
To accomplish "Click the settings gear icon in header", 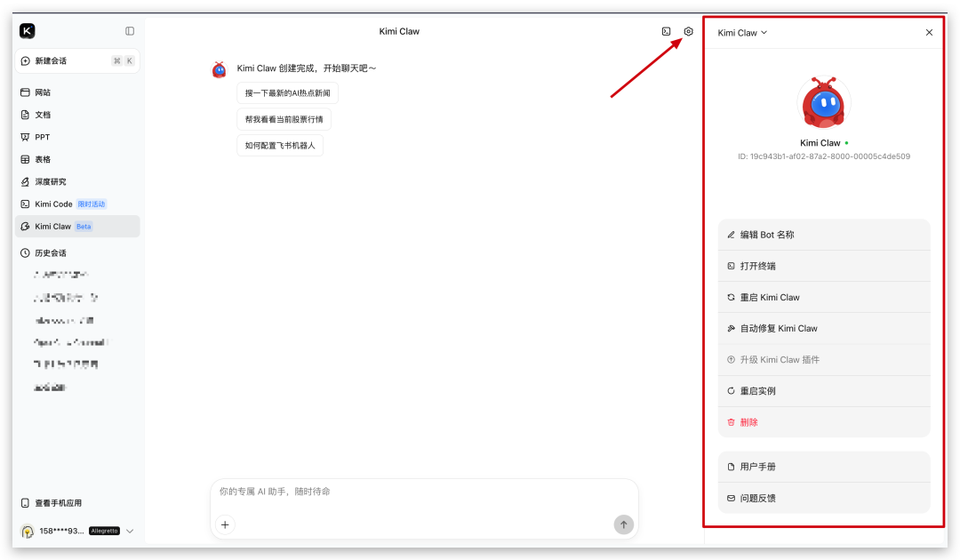I will pyautogui.click(x=688, y=32).
